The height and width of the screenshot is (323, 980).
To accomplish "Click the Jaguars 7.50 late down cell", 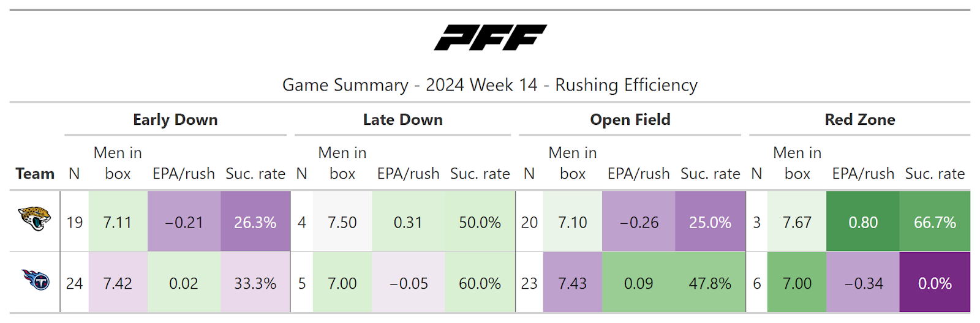I will [342, 222].
